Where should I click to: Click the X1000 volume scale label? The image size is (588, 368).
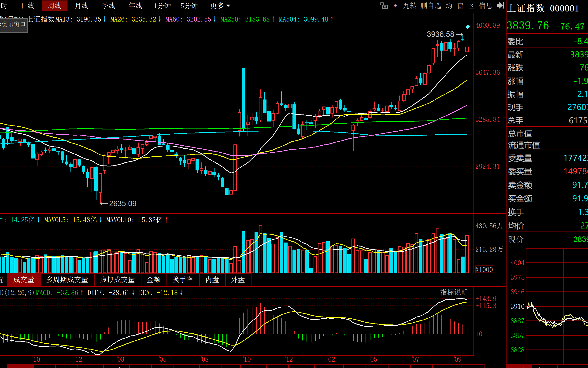484,269
